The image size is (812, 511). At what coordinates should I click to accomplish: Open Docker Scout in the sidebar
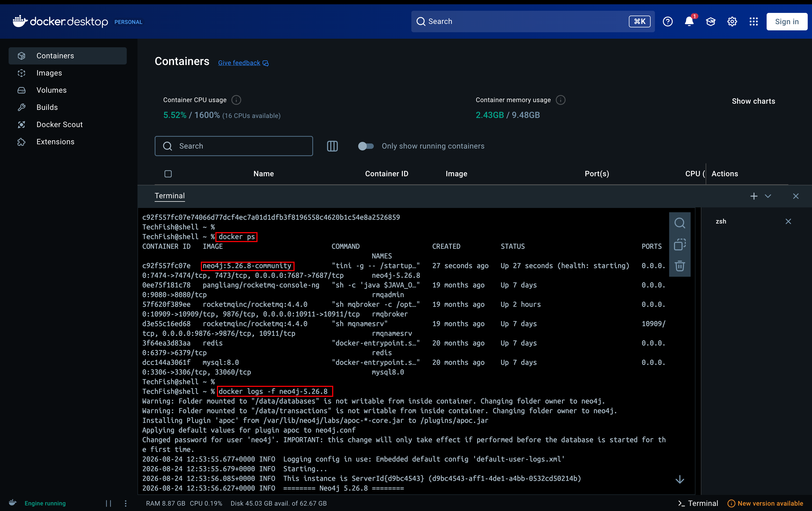[x=67, y=124]
